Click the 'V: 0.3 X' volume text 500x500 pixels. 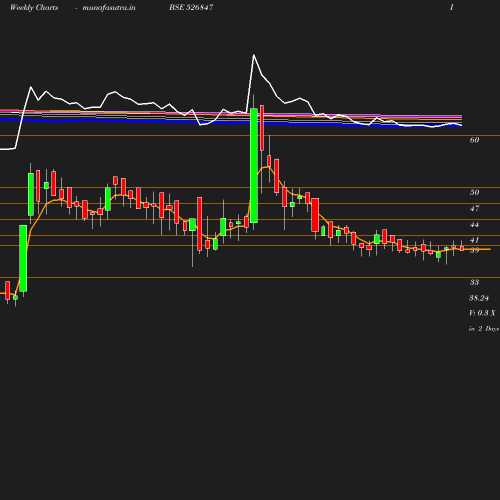[482, 313]
